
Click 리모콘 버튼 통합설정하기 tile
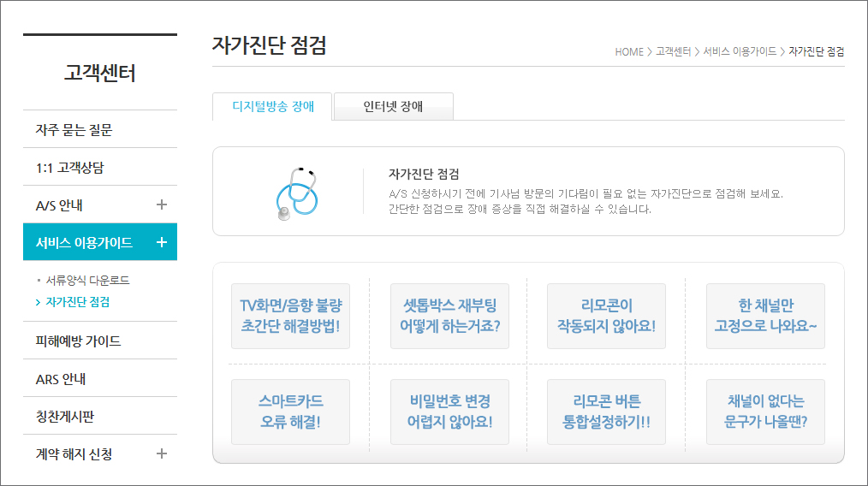[606, 412]
